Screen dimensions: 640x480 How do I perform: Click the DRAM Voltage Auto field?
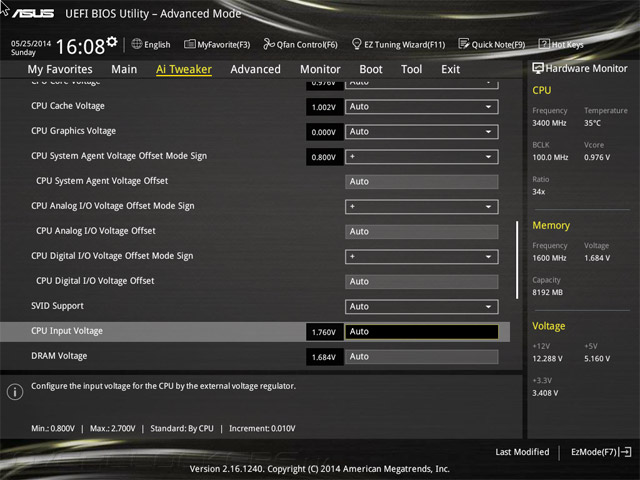(422, 357)
